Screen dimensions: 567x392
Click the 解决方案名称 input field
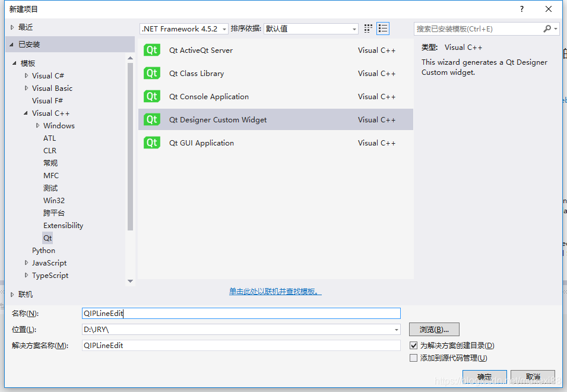(241, 345)
